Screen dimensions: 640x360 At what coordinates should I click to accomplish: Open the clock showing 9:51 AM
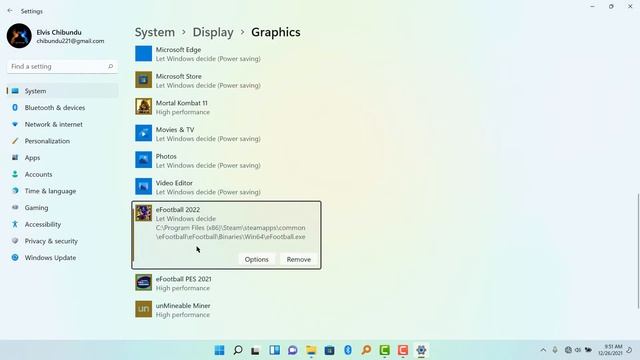[611, 350]
